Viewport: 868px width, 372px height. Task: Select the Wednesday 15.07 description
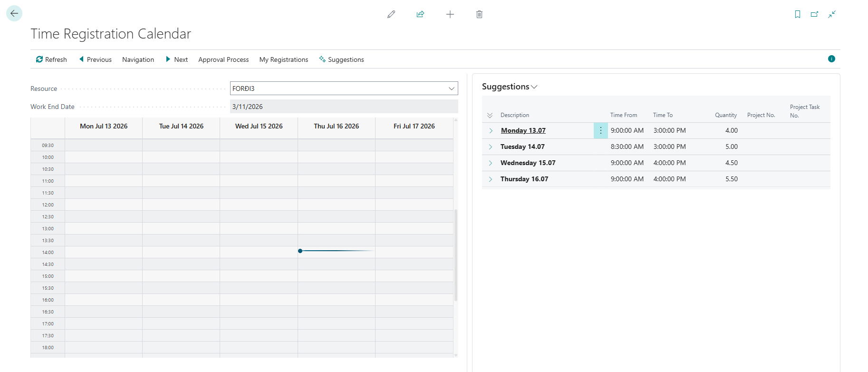click(528, 163)
